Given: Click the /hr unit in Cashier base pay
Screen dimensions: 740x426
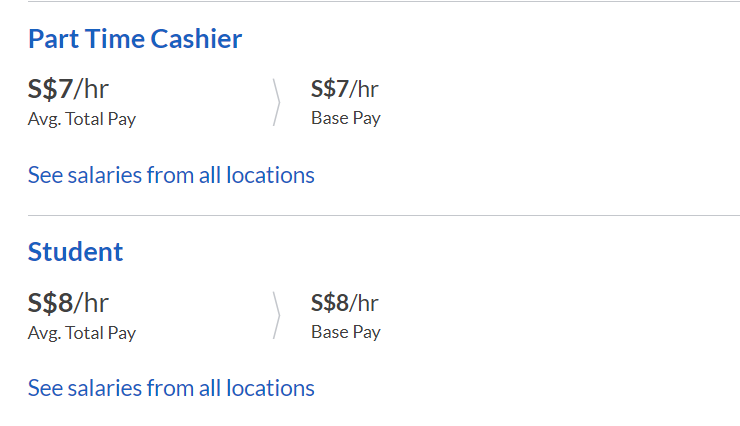Looking at the screenshot, I should (x=364, y=89).
